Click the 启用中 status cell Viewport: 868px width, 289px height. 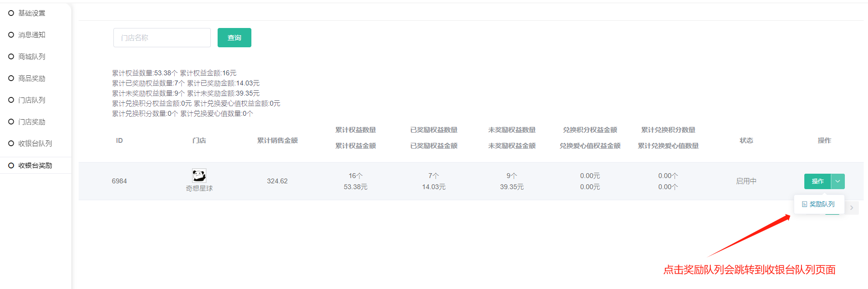[x=746, y=181]
